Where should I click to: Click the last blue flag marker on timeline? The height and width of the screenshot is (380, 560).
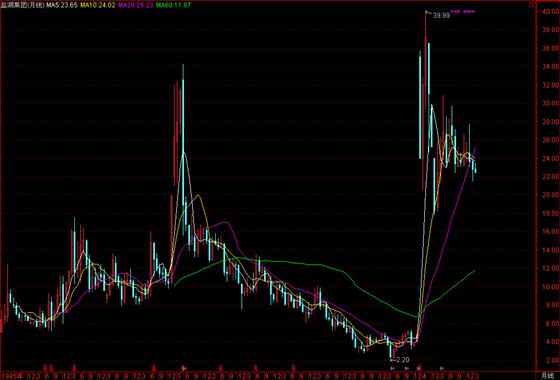pos(442,368)
